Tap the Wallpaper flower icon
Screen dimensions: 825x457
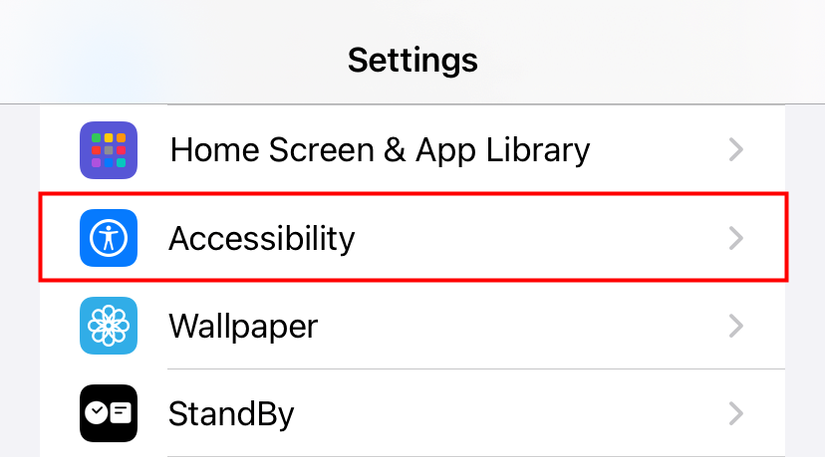[108, 326]
